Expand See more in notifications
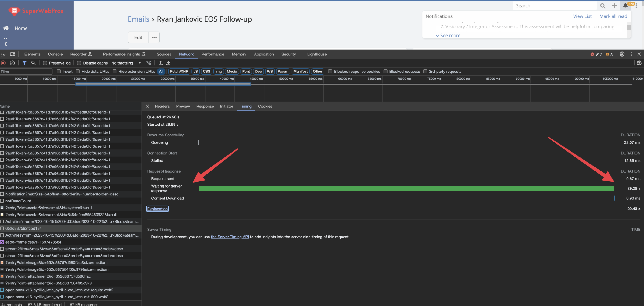 448,36
